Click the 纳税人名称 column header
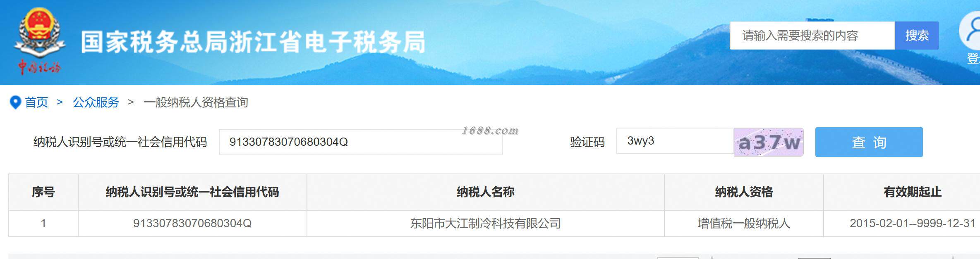Image resolution: width=980 pixels, height=259 pixels. [x=486, y=192]
